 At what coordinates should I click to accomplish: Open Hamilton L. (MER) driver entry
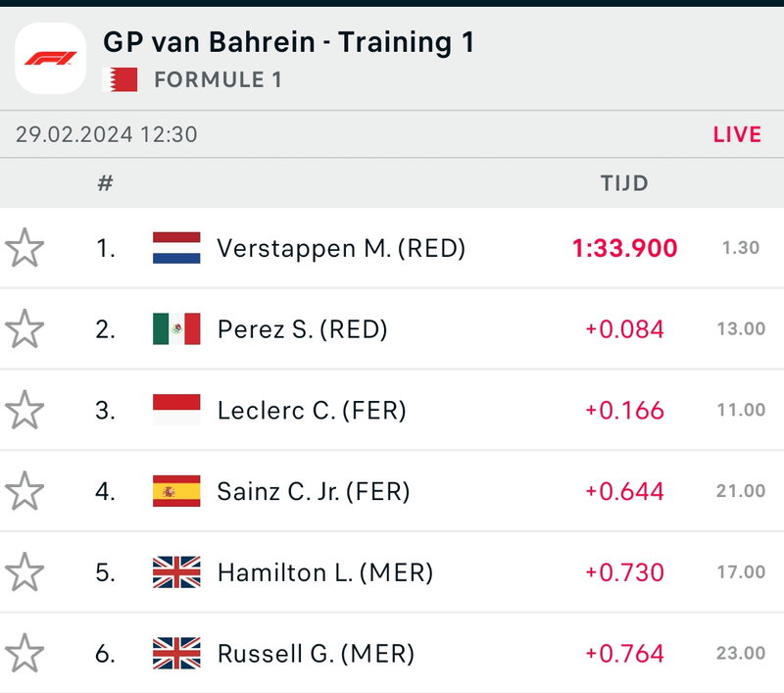point(324,572)
